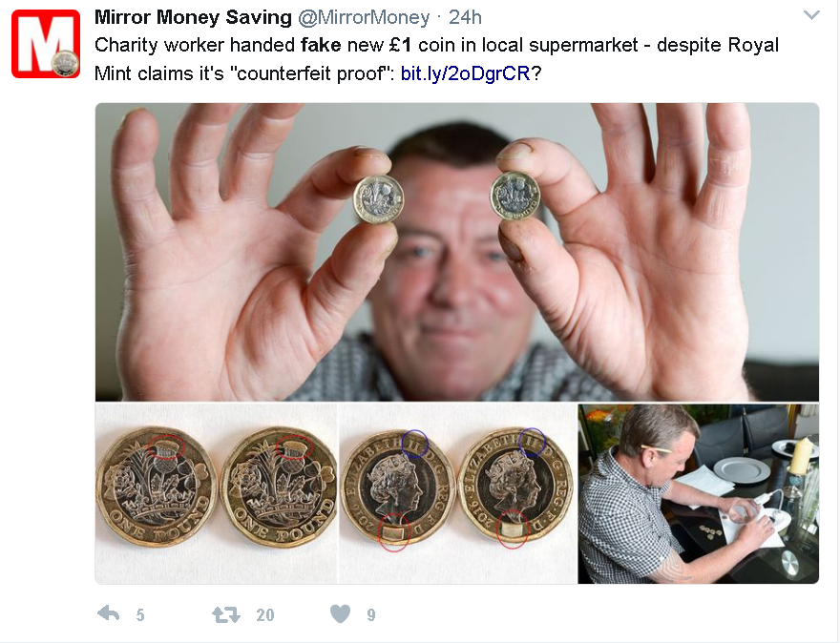Click the left coin held in main photo

point(378,199)
